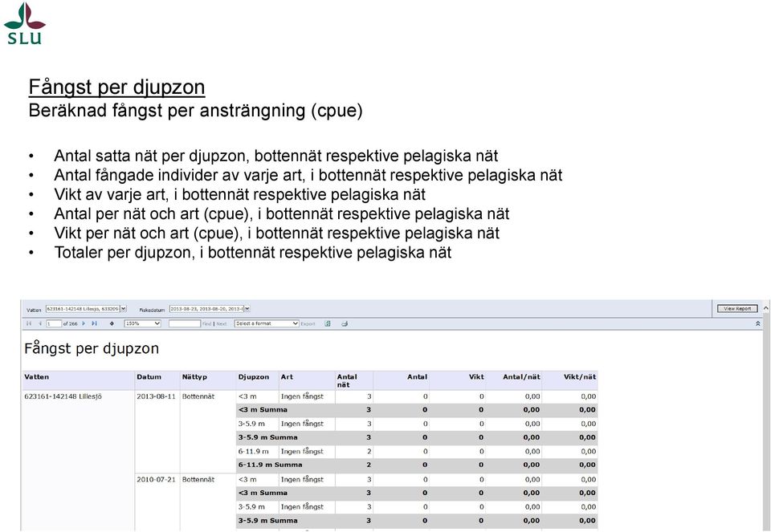Click the SLU logo
771x532 pixels.
pos(25,23)
